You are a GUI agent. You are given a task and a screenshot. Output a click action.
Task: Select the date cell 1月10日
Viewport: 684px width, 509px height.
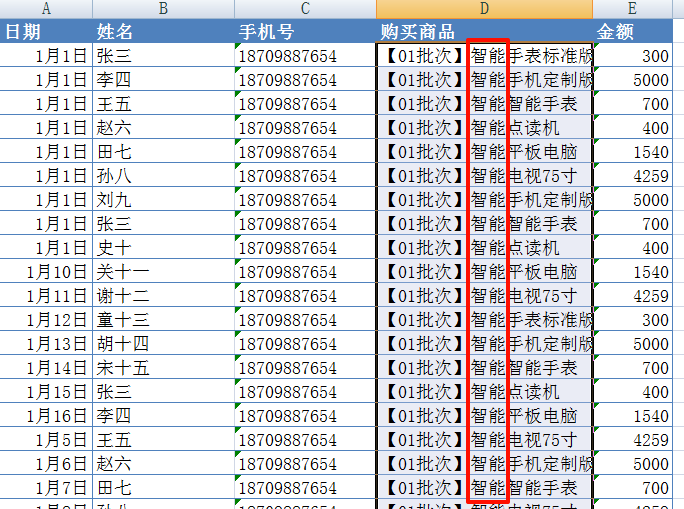(46, 271)
